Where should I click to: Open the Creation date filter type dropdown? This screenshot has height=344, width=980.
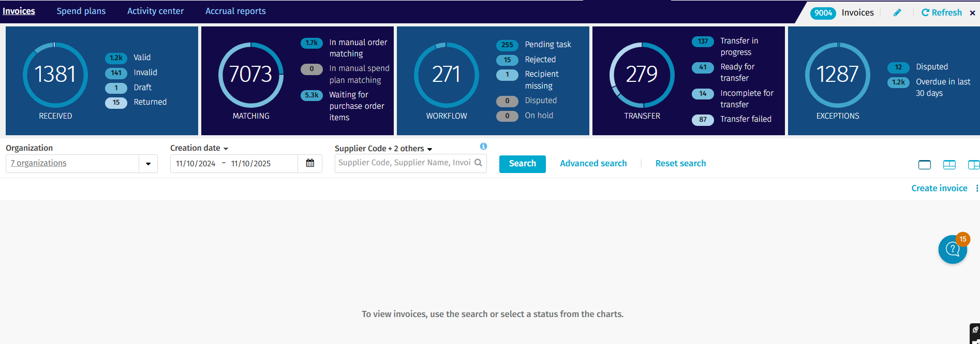(x=226, y=149)
